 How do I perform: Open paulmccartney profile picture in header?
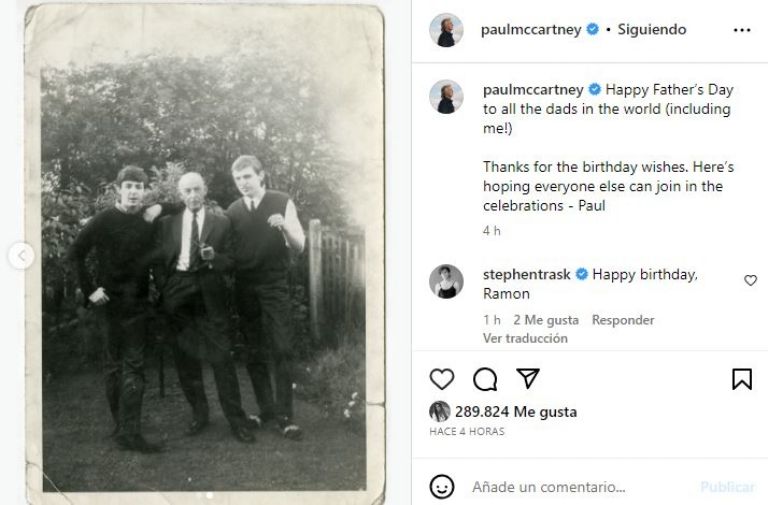(x=446, y=30)
